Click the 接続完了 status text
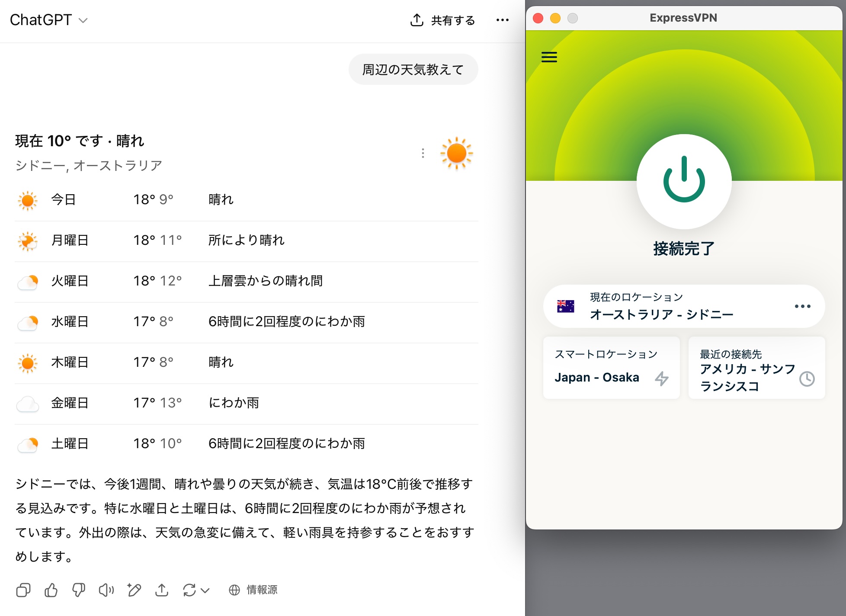The width and height of the screenshot is (846, 616). click(x=684, y=249)
